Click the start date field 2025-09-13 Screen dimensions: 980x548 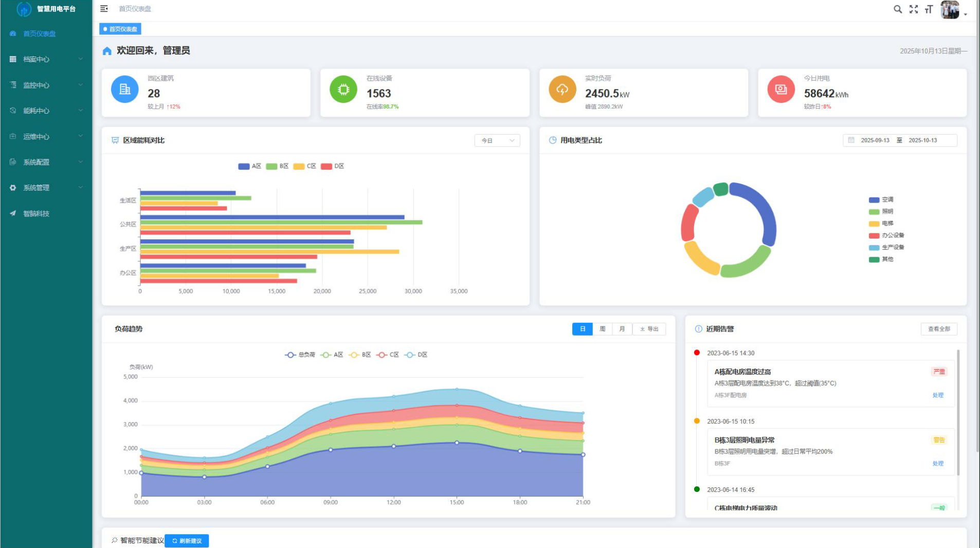click(x=875, y=140)
